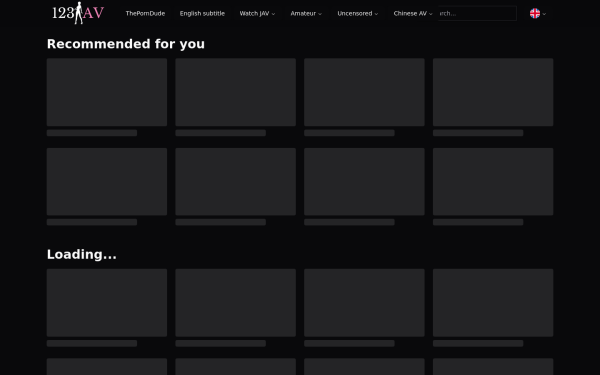Open the ThePornDude link

[145, 13]
